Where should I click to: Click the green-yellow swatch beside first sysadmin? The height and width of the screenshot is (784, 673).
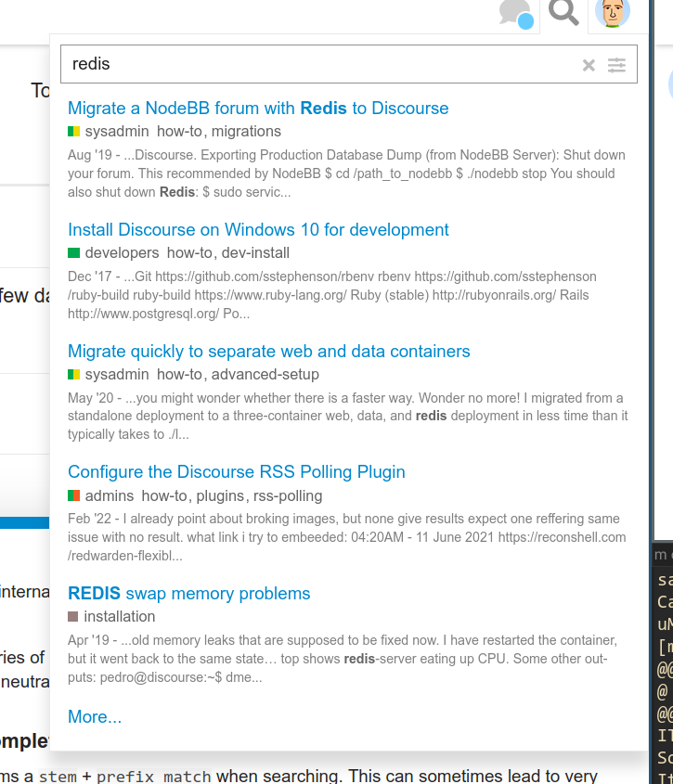coord(73,132)
